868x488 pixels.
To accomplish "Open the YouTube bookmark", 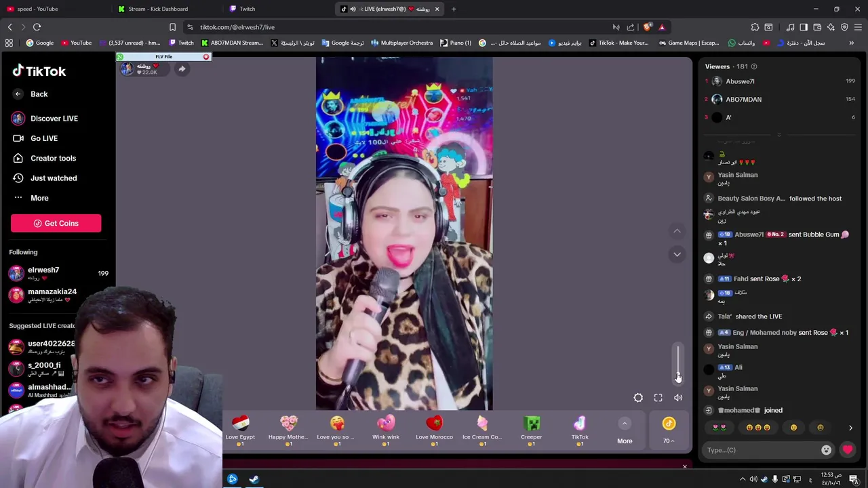I will 76,43.
